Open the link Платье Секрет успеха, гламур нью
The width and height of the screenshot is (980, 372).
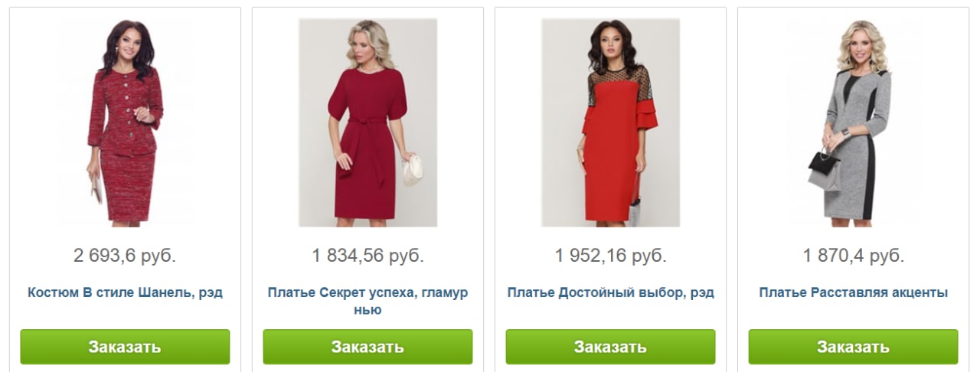(x=367, y=301)
